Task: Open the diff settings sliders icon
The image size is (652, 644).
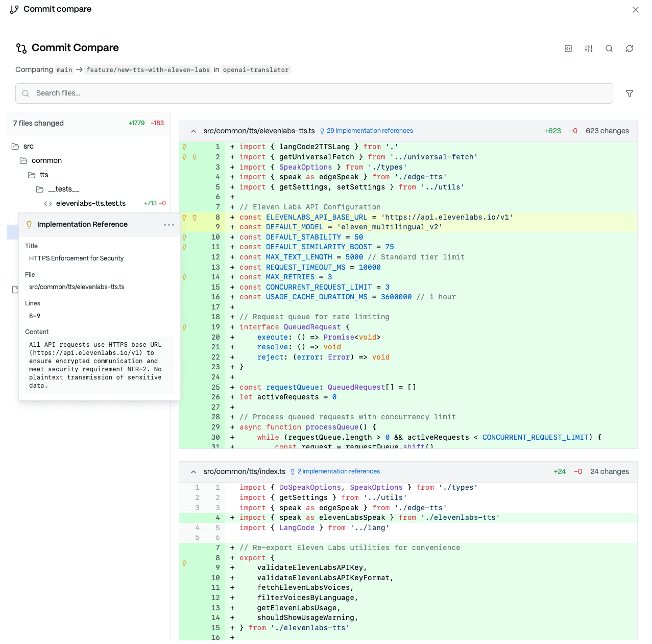Action: (589, 49)
